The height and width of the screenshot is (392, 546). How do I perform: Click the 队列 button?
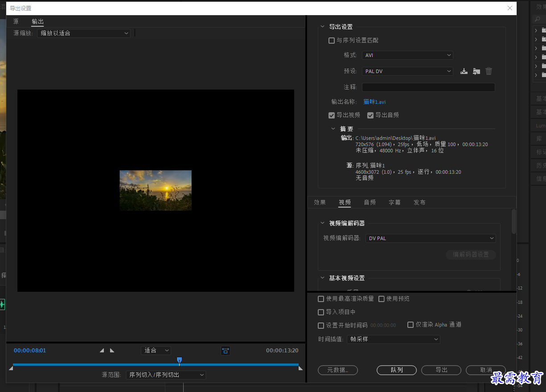(397, 370)
